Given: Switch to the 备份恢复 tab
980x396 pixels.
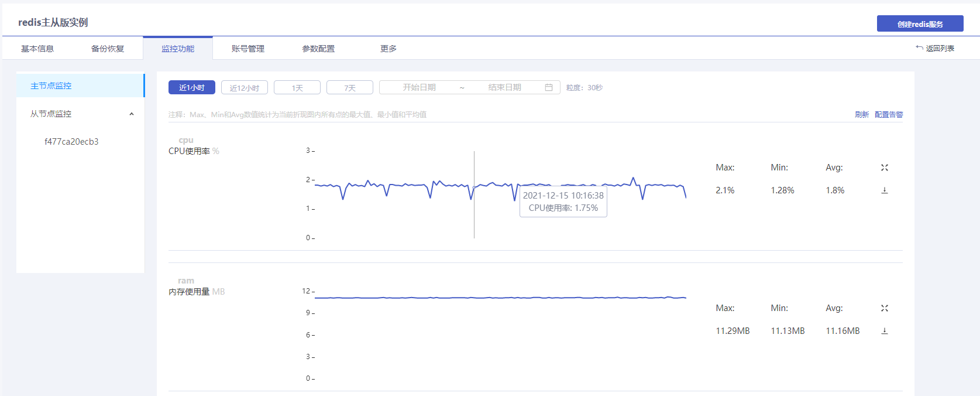Looking at the screenshot, I should (x=108, y=49).
